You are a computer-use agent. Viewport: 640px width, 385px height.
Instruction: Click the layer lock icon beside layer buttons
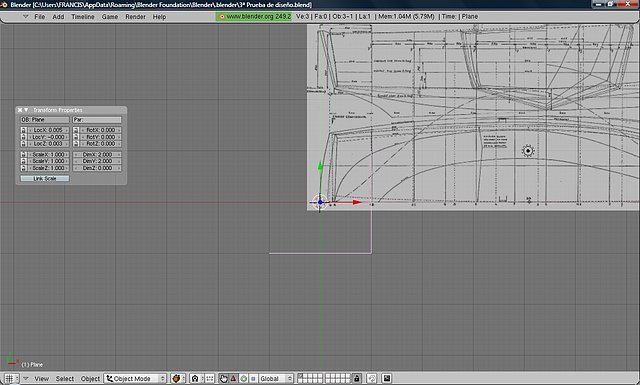click(x=356, y=378)
